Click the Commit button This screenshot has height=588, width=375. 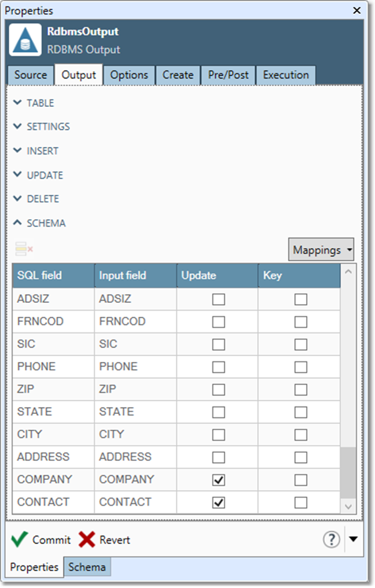(x=42, y=539)
